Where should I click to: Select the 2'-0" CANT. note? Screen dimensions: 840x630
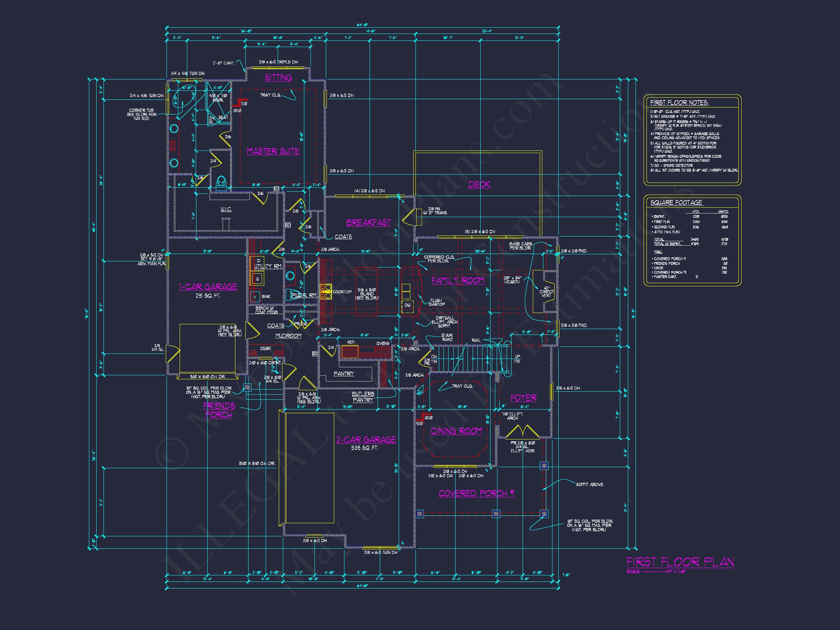223,63
